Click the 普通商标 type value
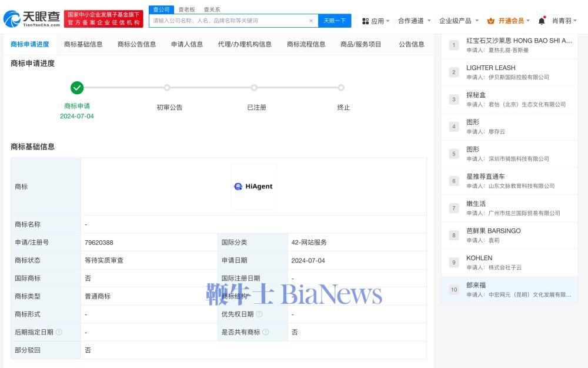The height and width of the screenshot is (368, 588). (x=98, y=296)
